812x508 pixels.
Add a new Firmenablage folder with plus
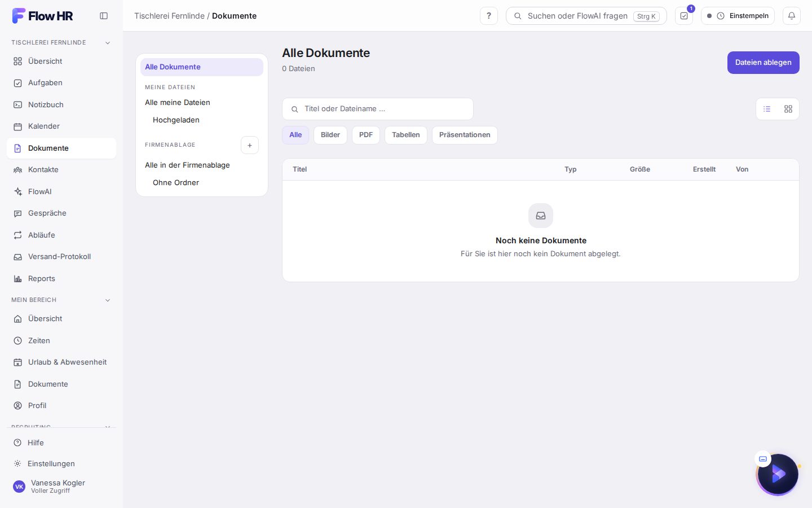(x=250, y=145)
